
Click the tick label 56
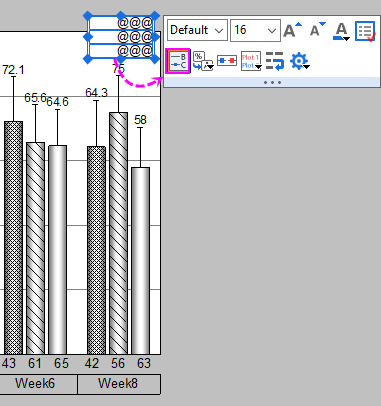pos(118,363)
